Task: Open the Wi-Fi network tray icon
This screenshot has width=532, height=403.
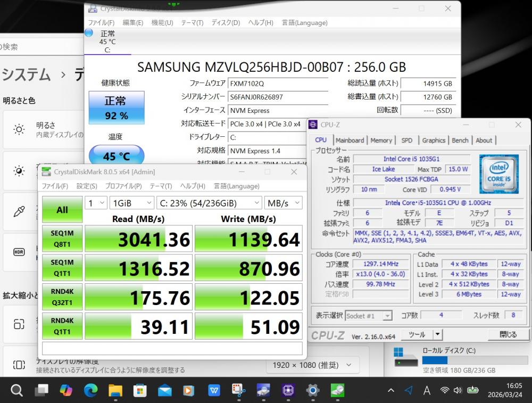Action: click(x=444, y=390)
